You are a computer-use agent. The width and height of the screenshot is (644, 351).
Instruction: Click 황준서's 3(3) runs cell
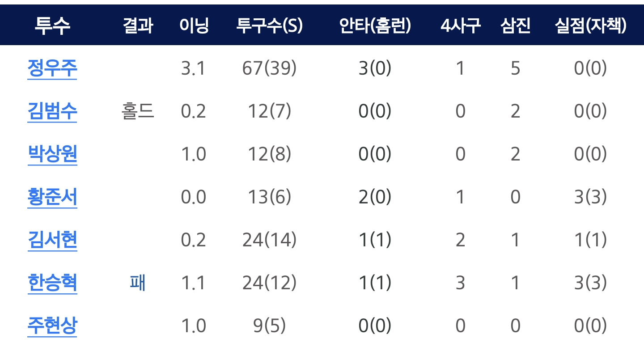(x=590, y=198)
